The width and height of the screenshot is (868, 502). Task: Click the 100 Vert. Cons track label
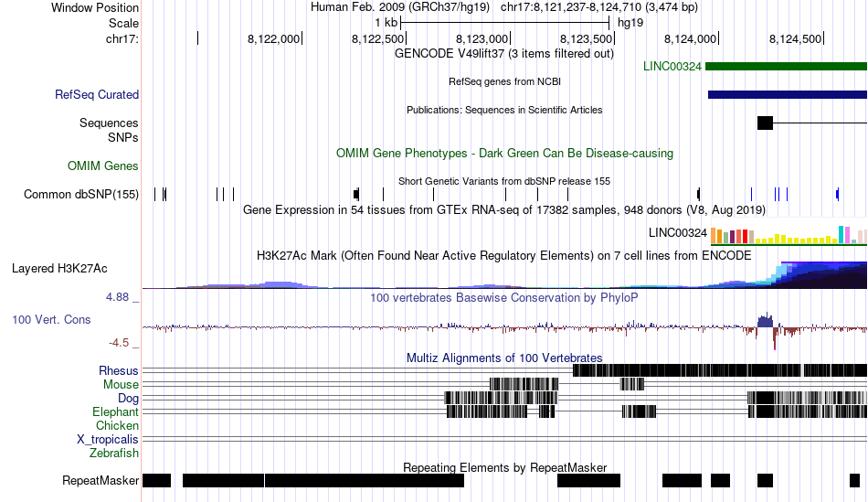(51, 320)
